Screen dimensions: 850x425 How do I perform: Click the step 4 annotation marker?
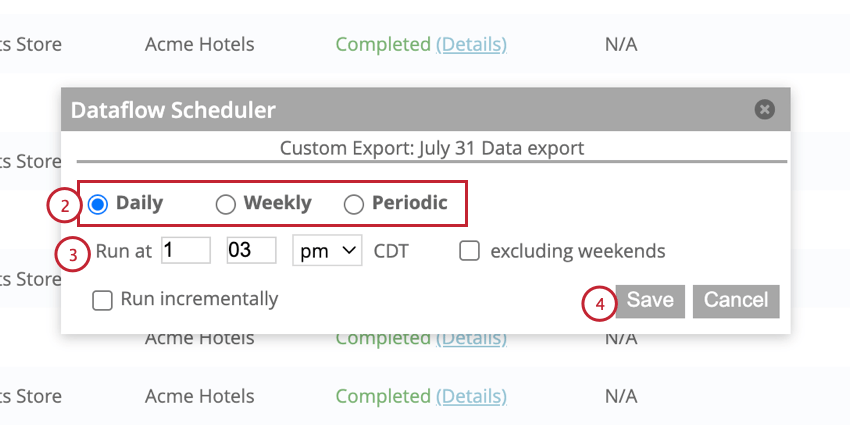tap(598, 303)
